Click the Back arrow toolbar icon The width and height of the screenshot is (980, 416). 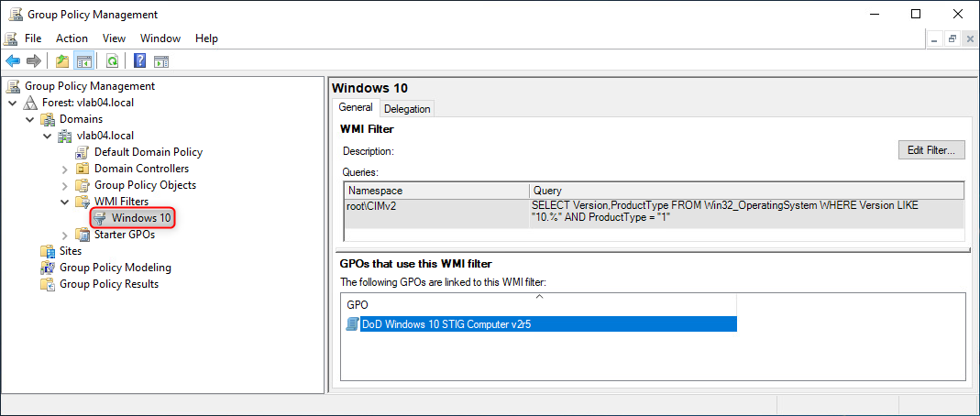point(13,61)
